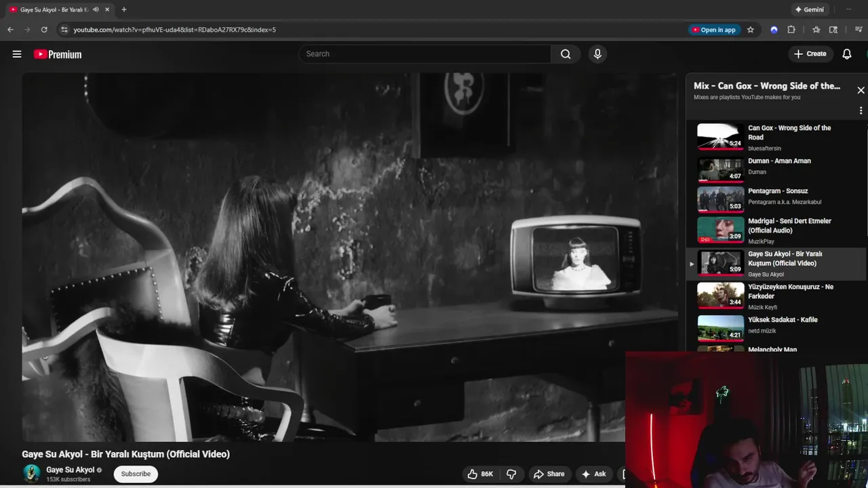Play Yüzyüzeyken Konuşuruz - Ne Farkeder
868x488 pixels.
(x=791, y=291)
